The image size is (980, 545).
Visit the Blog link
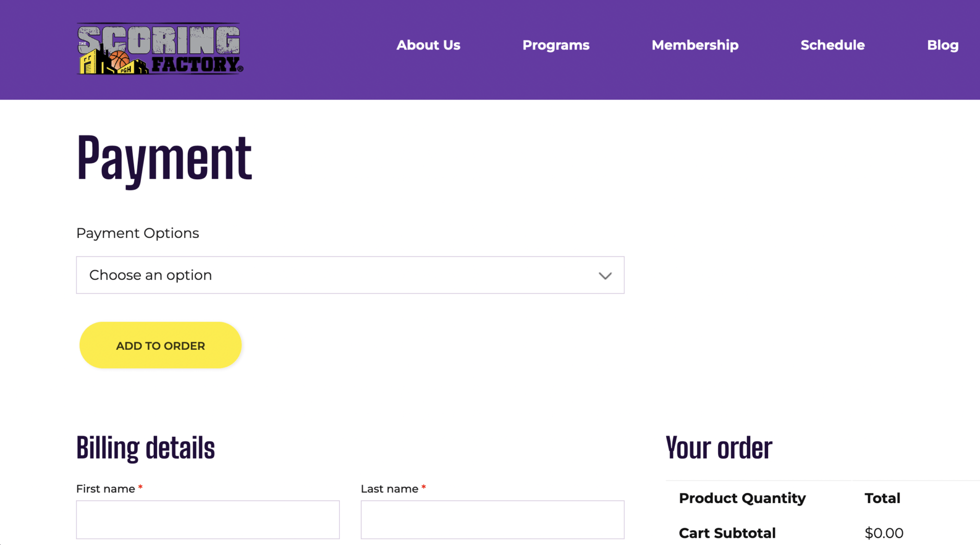click(x=943, y=45)
